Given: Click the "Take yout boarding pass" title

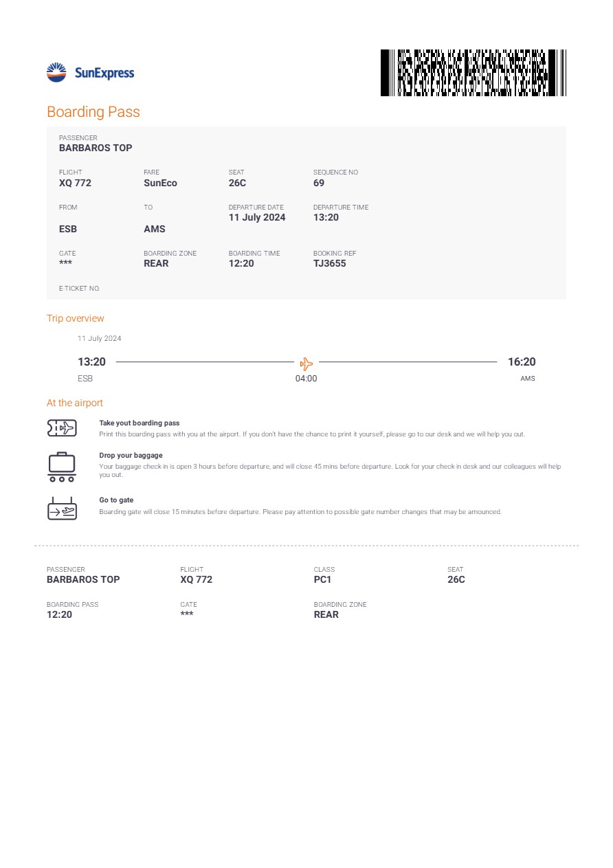Looking at the screenshot, I should click(x=140, y=423).
